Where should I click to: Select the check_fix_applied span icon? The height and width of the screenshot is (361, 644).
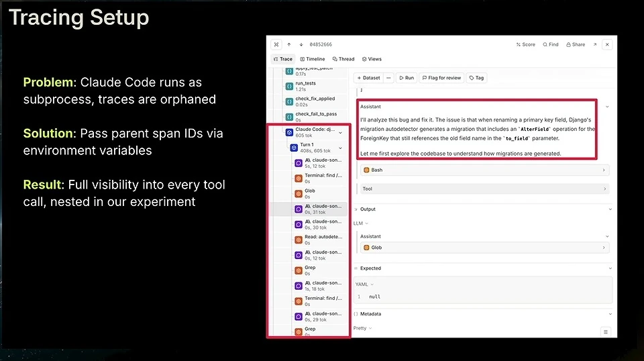coord(289,101)
